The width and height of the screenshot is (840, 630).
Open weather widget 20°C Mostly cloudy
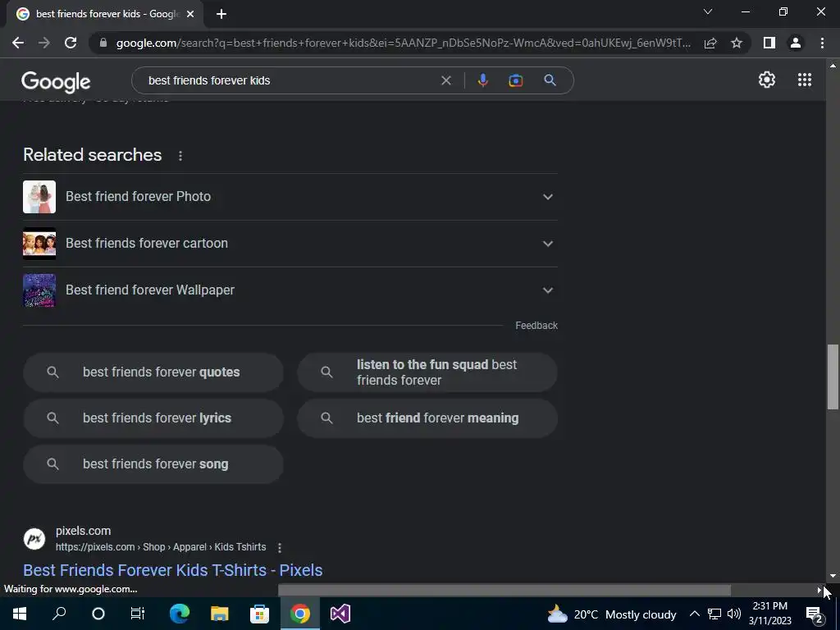coord(612,614)
